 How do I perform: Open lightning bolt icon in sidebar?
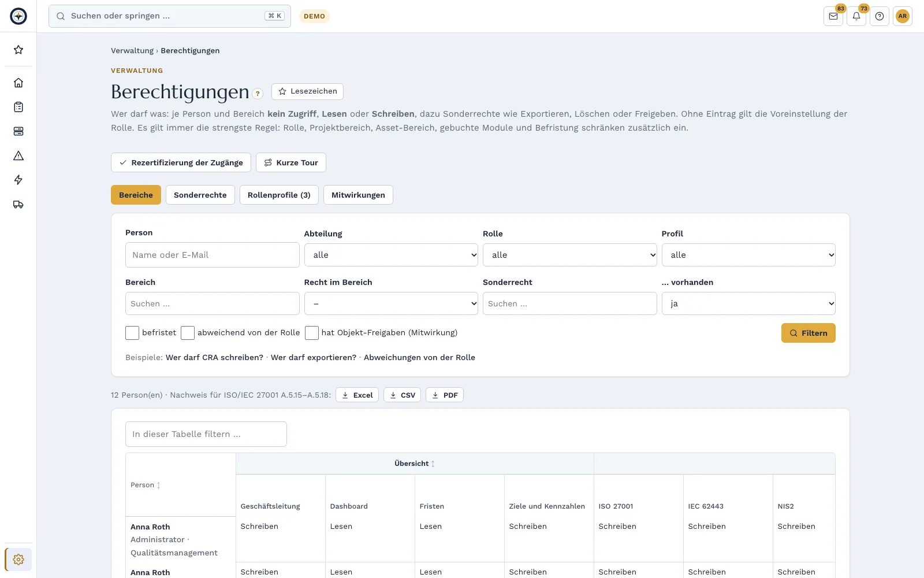pos(18,180)
